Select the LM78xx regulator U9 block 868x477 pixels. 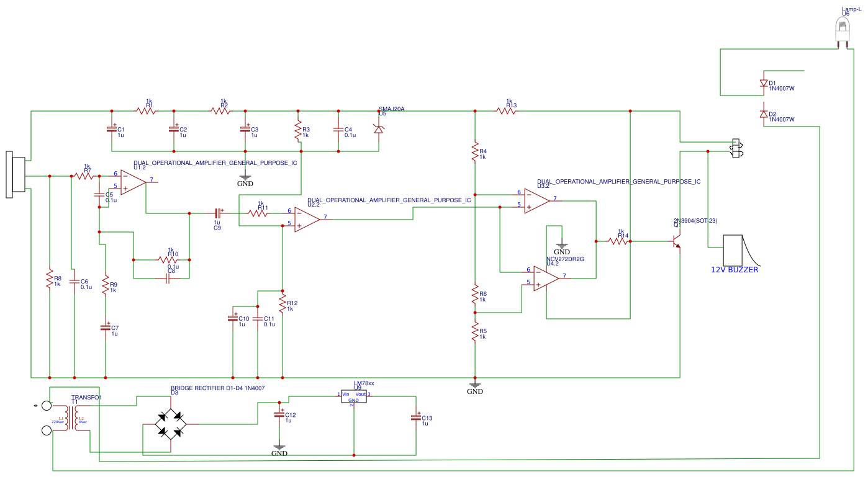(x=354, y=397)
